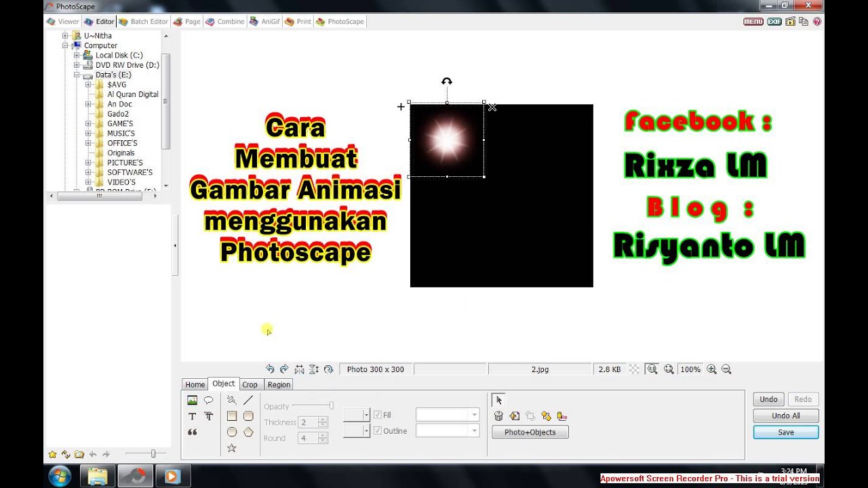Viewport: 868px width, 488px height.
Task: Click the Save button
Action: pos(786,432)
